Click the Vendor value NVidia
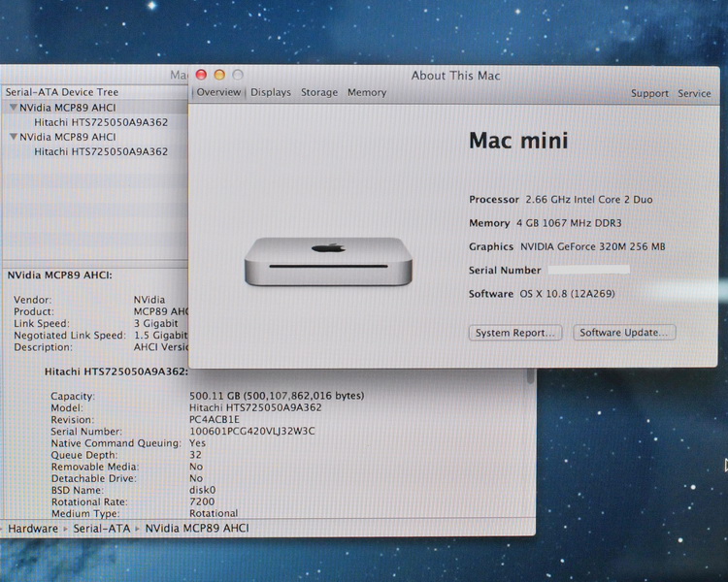Screen dimensions: 728x582 point(149,300)
